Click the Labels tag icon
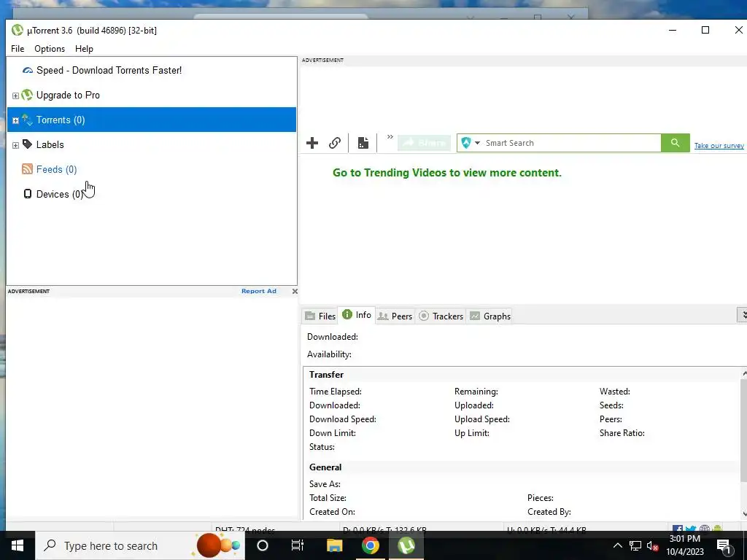The width and height of the screenshot is (747, 560). tap(28, 144)
